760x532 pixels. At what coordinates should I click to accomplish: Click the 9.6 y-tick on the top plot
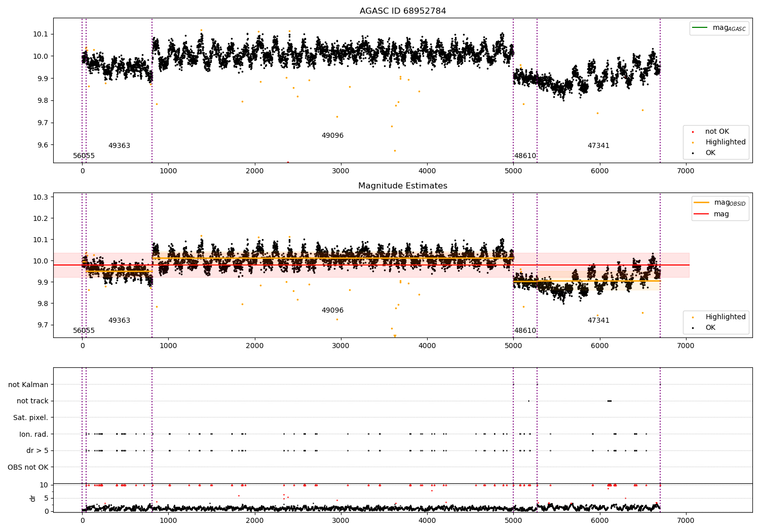point(42,145)
